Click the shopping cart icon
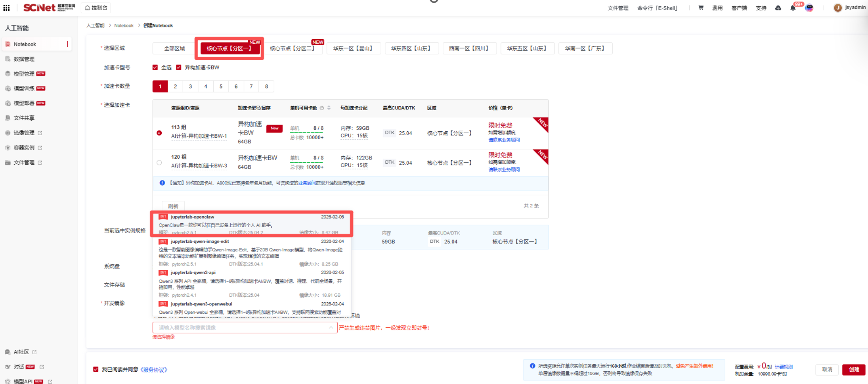 (701, 8)
